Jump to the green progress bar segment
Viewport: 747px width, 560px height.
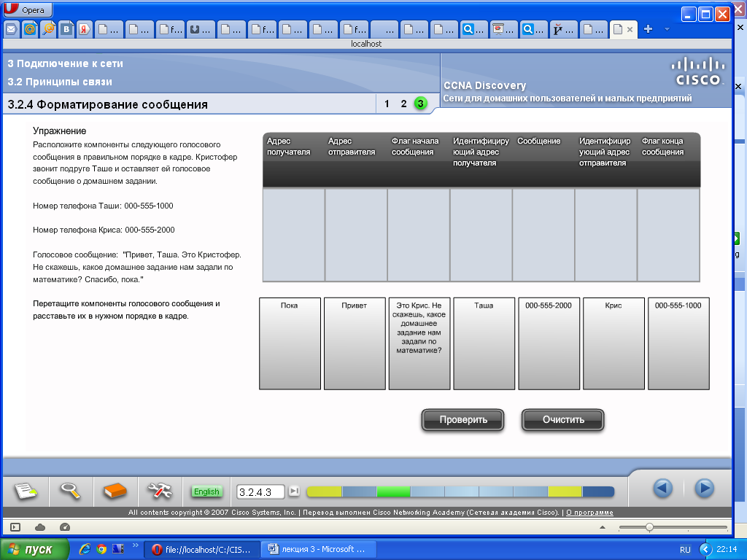393,491
